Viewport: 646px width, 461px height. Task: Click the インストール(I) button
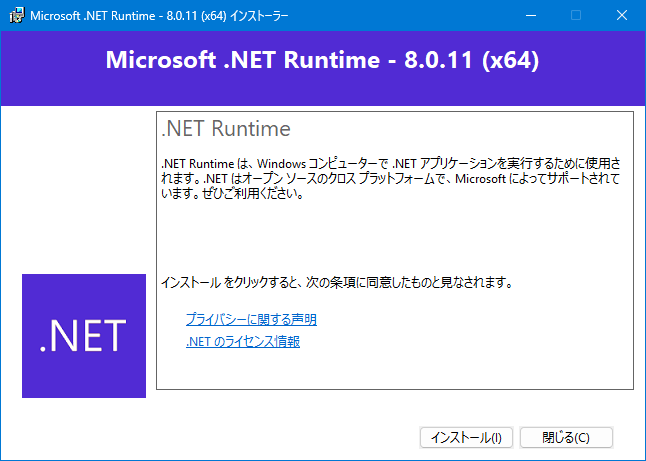tap(466, 437)
